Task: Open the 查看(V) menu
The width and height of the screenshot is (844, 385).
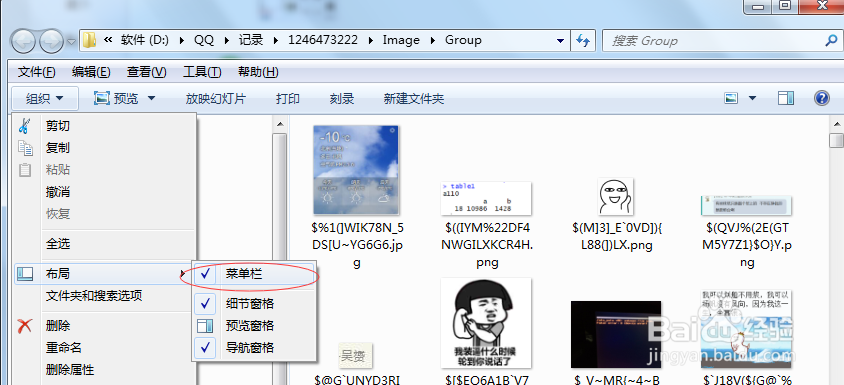Action: pos(146,72)
